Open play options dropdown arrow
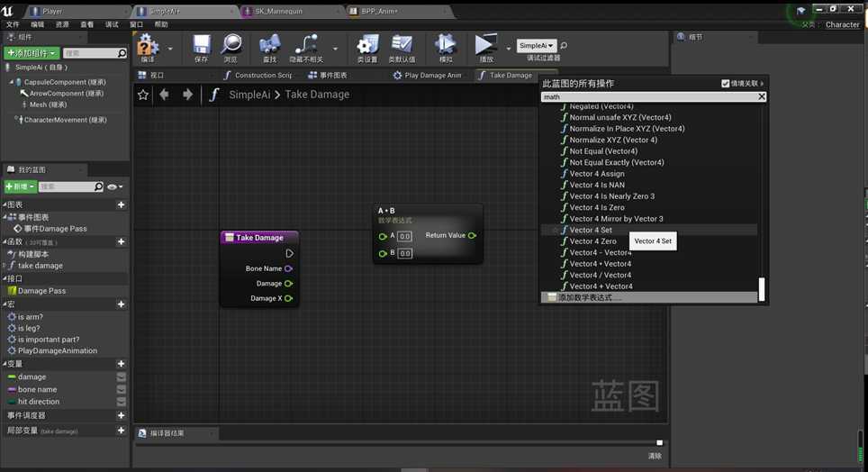 [508, 49]
